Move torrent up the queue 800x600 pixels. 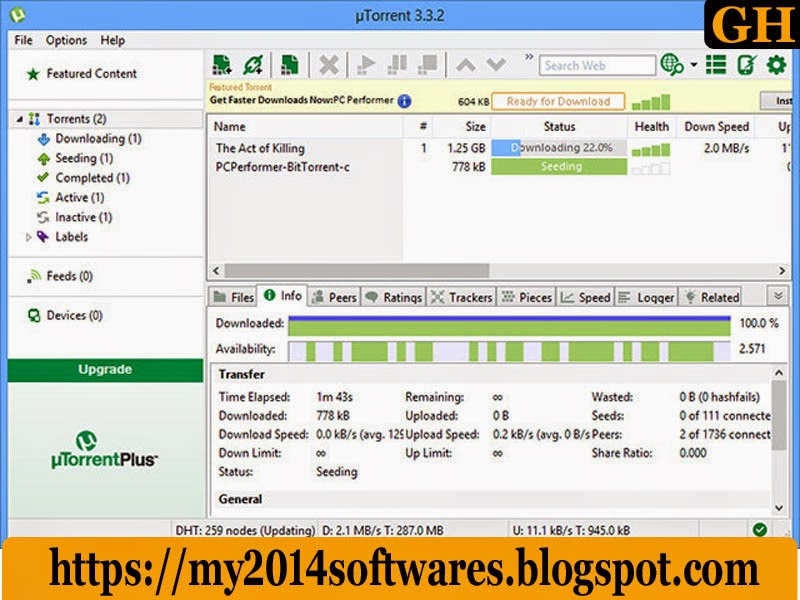[466, 65]
